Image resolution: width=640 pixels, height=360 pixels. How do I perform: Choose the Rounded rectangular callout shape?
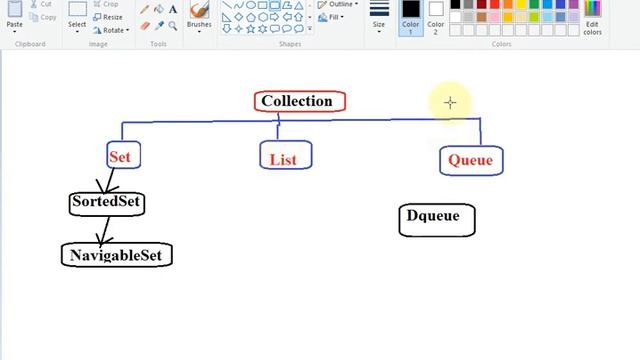[275, 29]
